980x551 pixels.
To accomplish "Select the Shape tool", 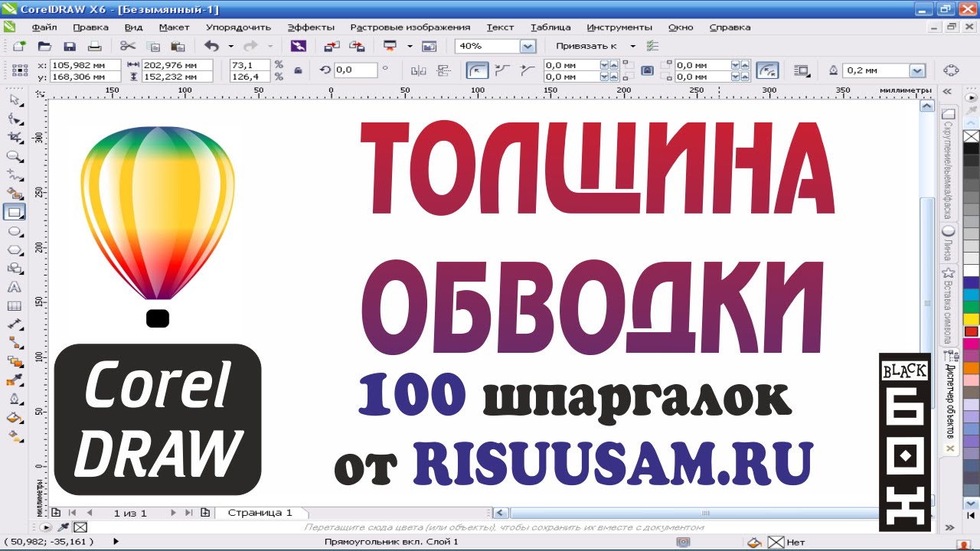I will click(x=15, y=119).
